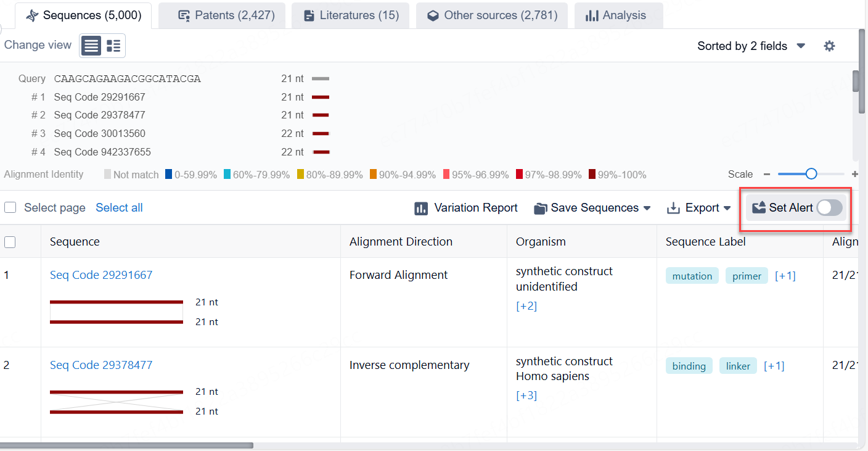Click the Select all link
This screenshot has width=868, height=451.
click(x=119, y=208)
